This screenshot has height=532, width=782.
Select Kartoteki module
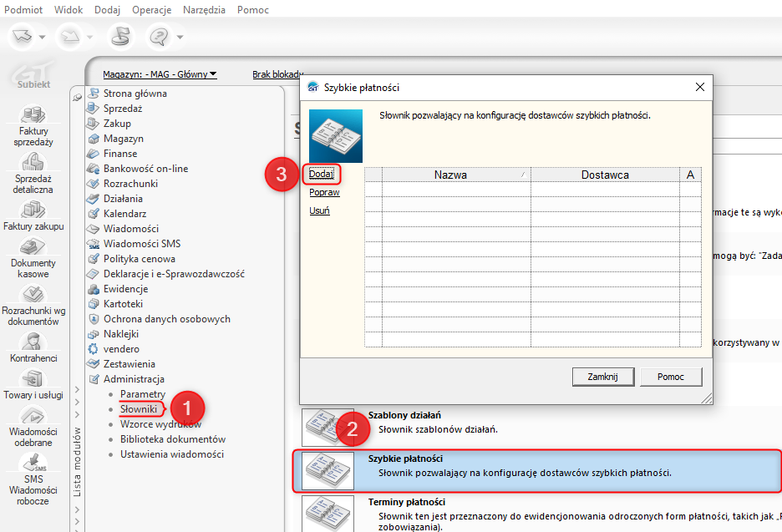[123, 304]
